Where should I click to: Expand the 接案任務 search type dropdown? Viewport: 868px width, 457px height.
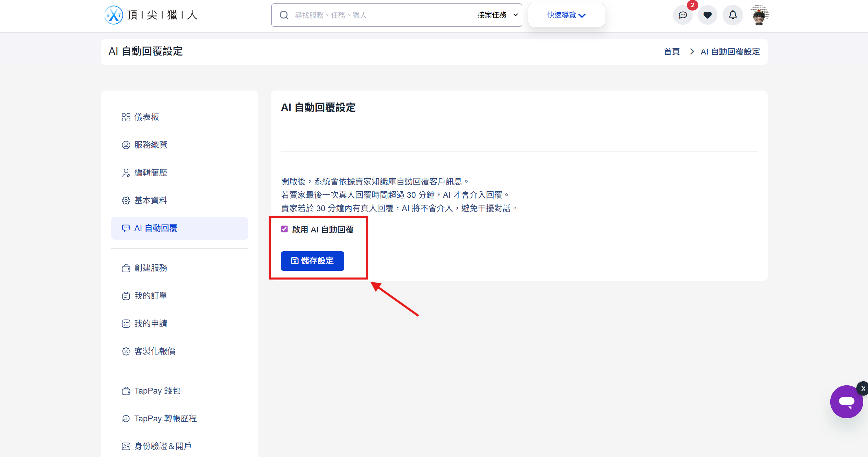[497, 15]
